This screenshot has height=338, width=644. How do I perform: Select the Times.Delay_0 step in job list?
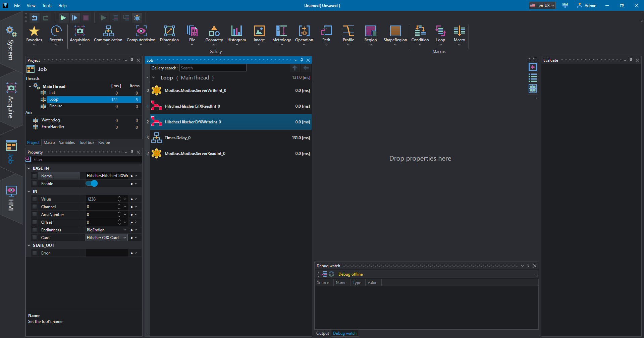pos(177,138)
